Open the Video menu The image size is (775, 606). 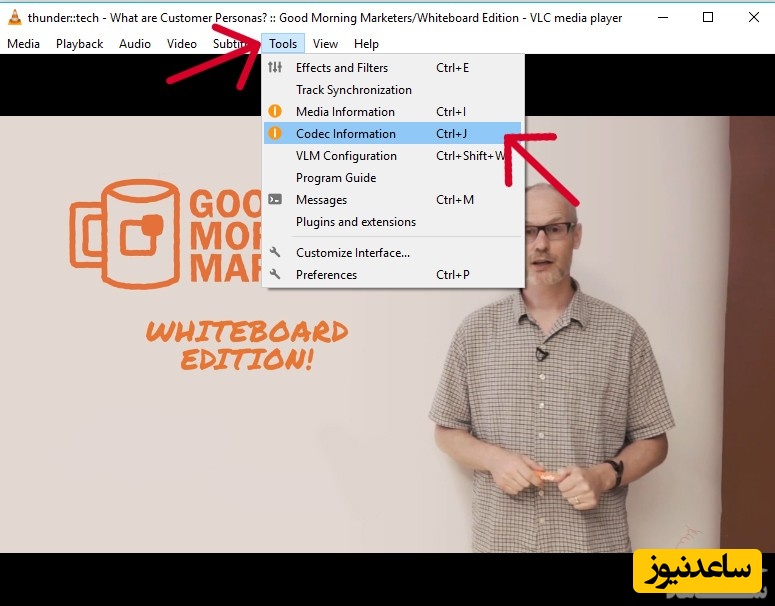[182, 44]
